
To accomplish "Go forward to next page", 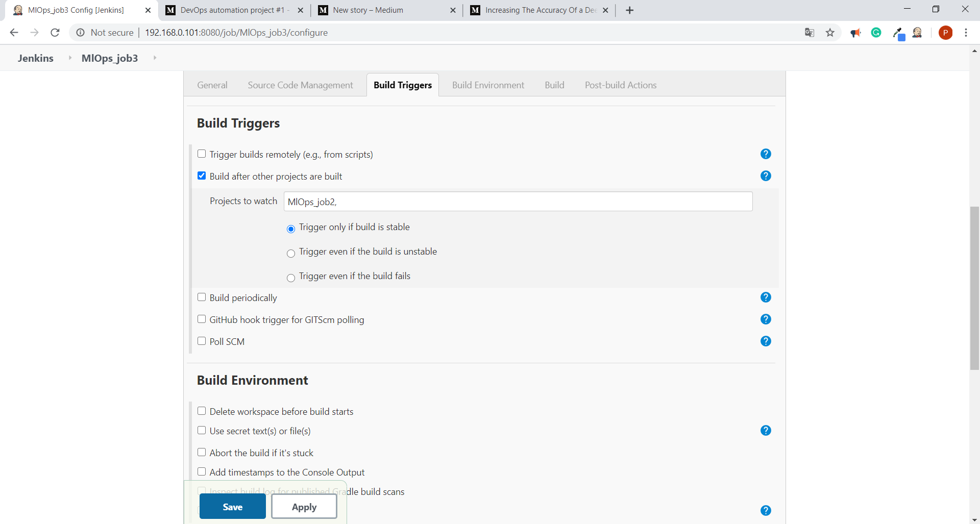I will (35, 33).
